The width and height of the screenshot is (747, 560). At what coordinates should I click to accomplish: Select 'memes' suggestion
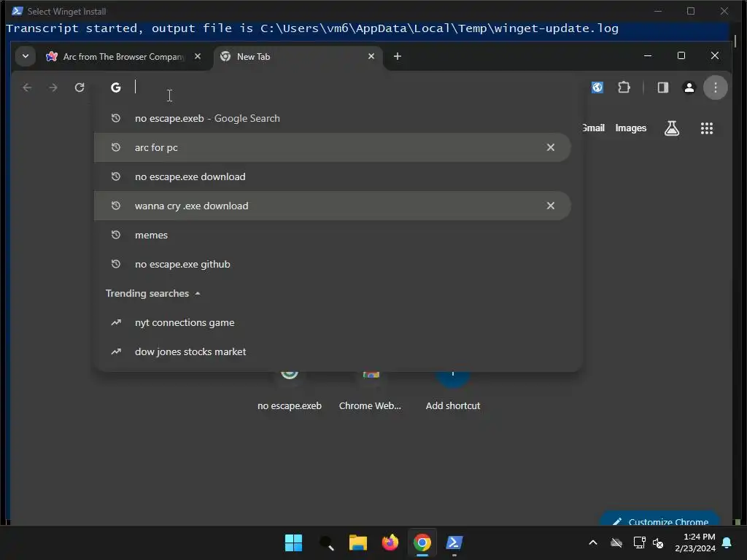(332, 235)
